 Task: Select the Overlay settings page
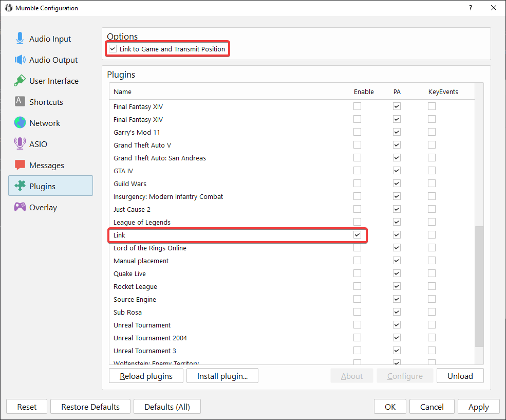click(x=50, y=207)
